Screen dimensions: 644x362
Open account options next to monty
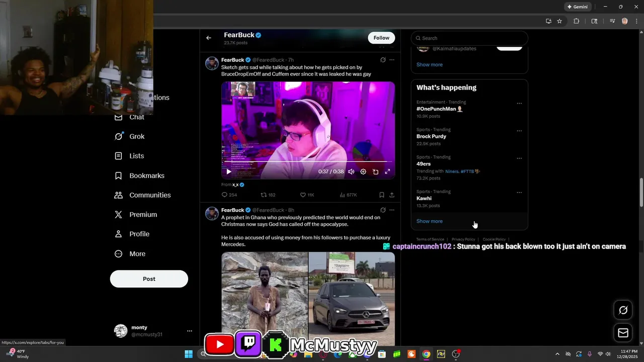tap(190, 331)
